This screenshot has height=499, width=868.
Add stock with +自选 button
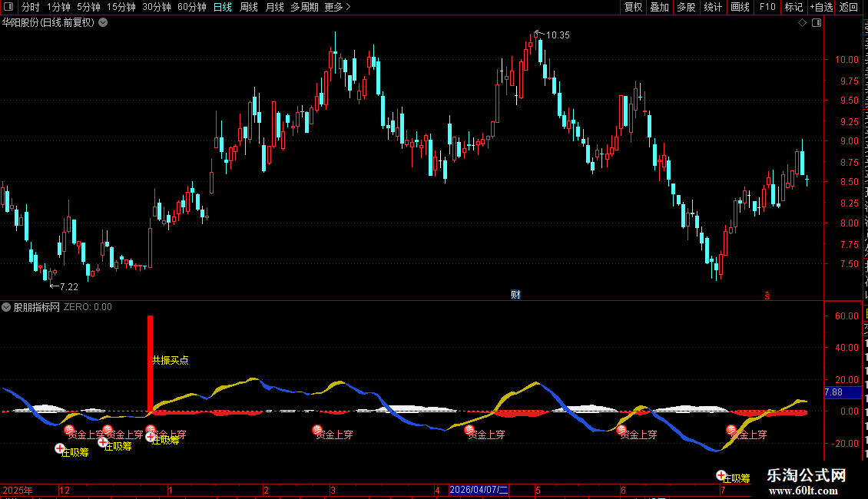pos(821,7)
